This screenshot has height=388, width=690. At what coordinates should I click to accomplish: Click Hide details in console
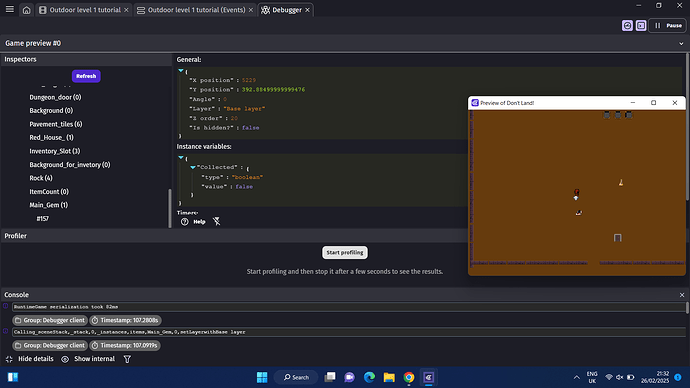pyautogui.click(x=29, y=359)
